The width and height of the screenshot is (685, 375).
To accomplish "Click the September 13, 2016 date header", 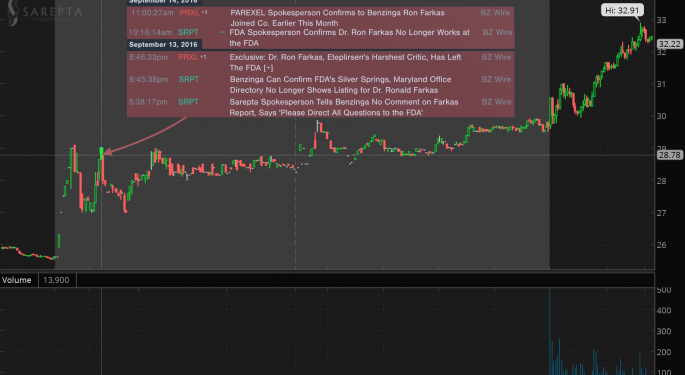I will (163, 45).
